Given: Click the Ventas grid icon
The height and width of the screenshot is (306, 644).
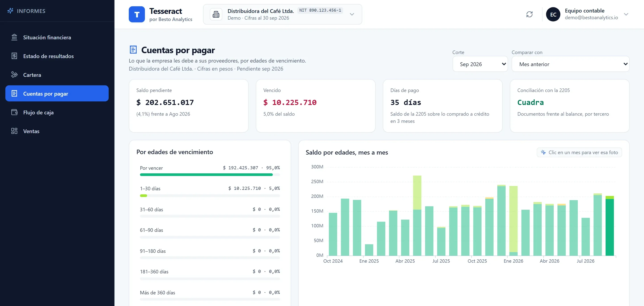Looking at the screenshot, I should 14,131.
